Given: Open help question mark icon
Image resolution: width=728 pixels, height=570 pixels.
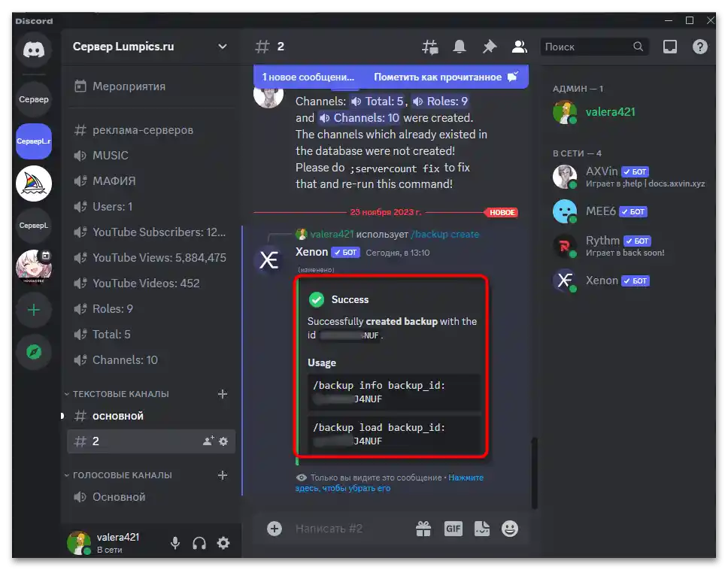Looking at the screenshot, I should pos(699,47).
